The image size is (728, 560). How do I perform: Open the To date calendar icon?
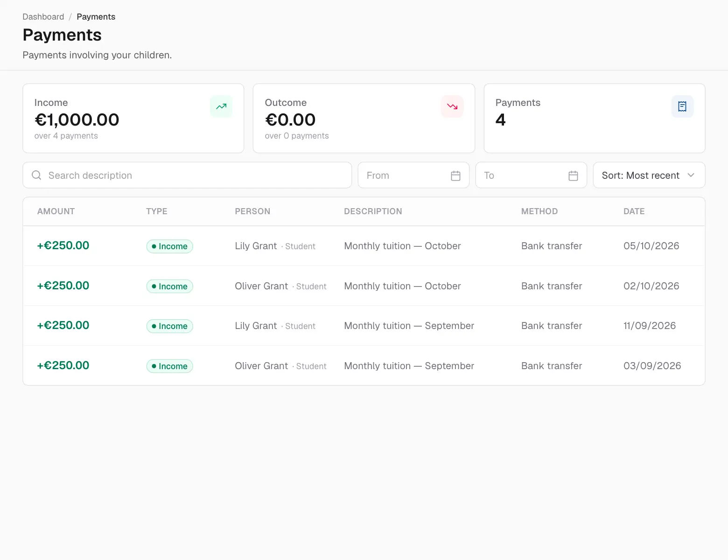574,175
